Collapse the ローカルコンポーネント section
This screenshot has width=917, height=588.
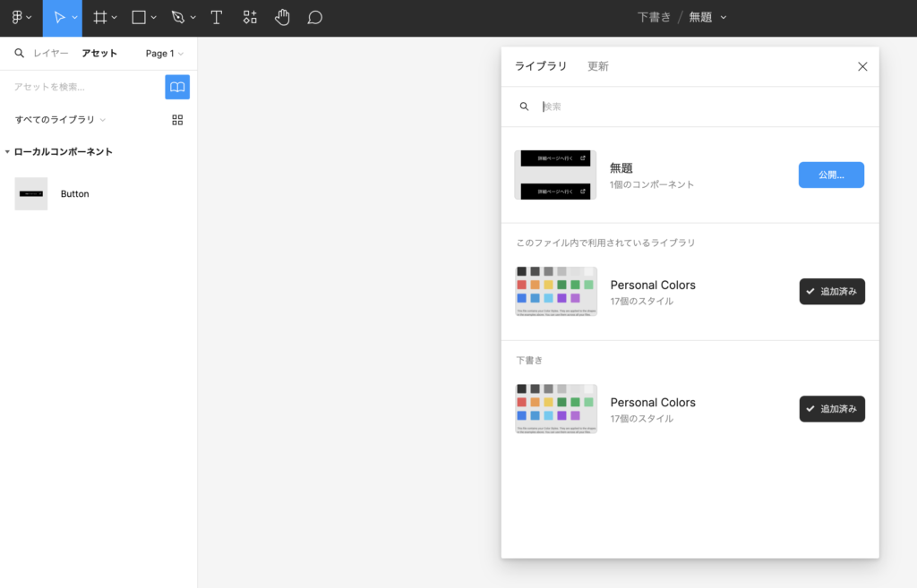point(8,152)
